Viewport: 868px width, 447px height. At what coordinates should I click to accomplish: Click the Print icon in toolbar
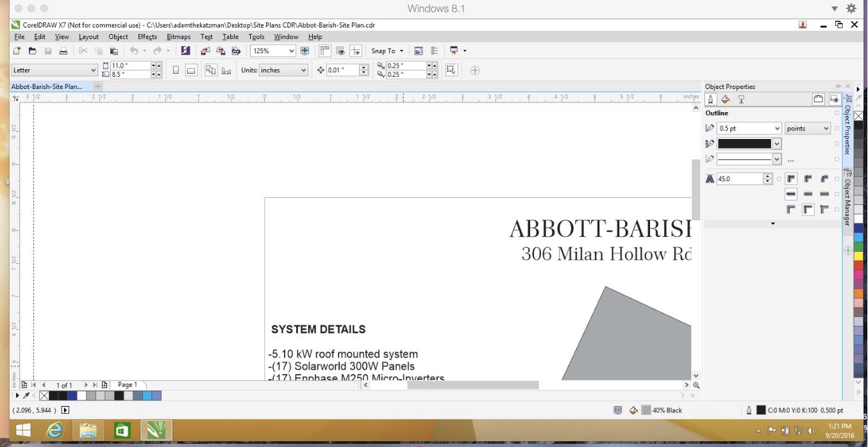63,51
